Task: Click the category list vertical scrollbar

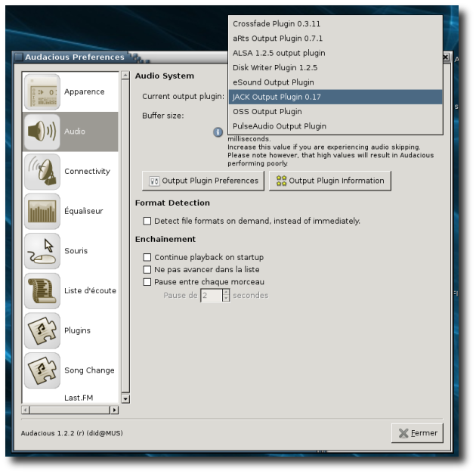Action: (125, 237)
